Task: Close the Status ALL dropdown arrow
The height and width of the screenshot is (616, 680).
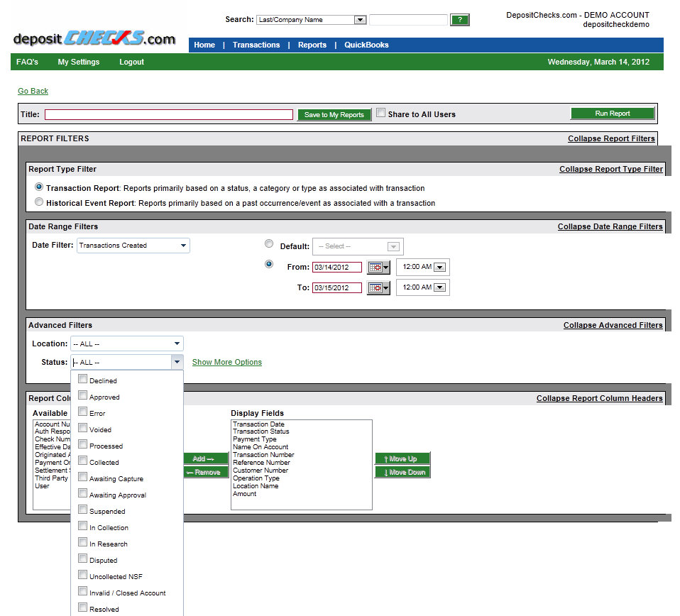Action: point(177,362)
